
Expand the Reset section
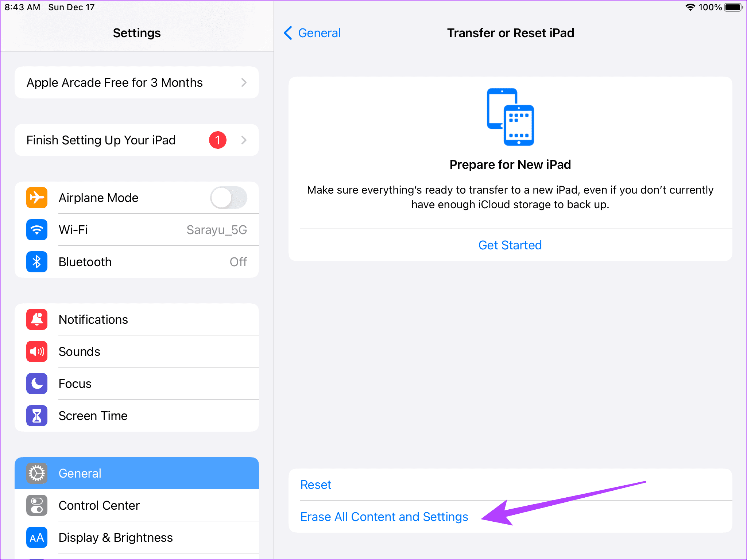pos(315,483)
